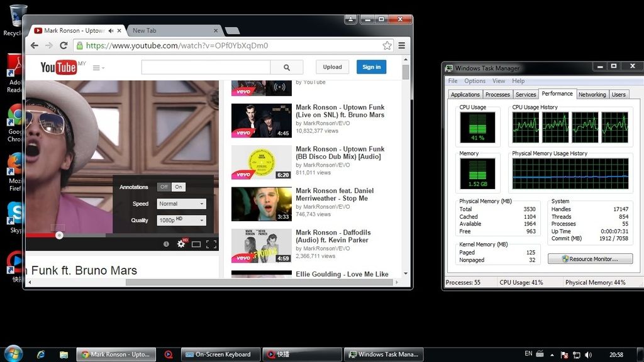644x362 pixels.
Task: Switch to the Processes tab in Task Manager
Action: (x=497, y=94)
